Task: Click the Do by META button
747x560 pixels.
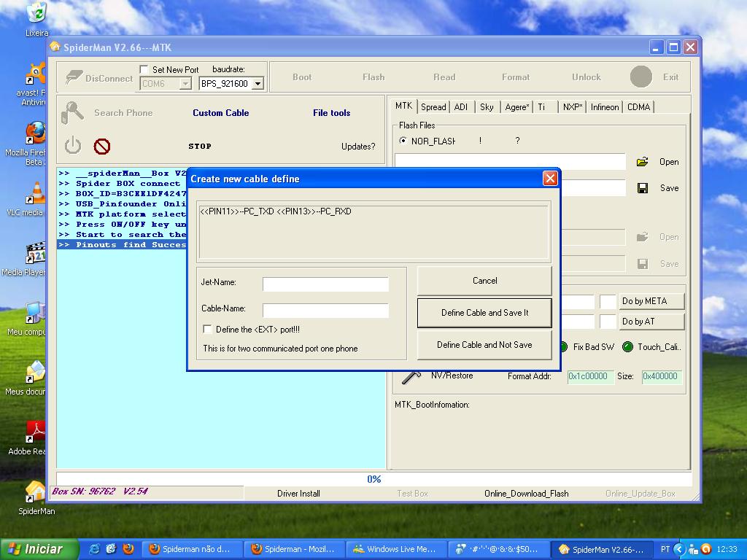Action: (x=651, y=301)
